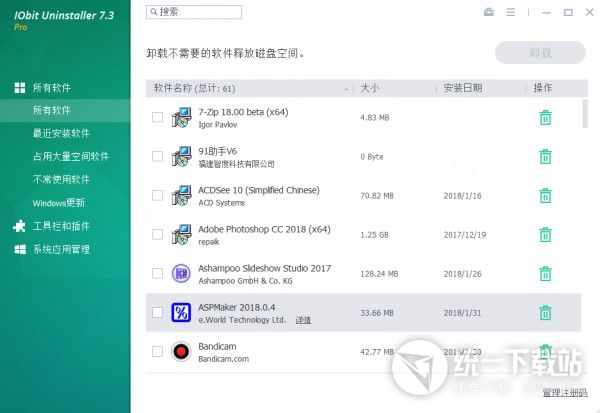The image size is (600, 413).
Task: Select ACDSee 10 checkbox
Action: coord(157,195)
